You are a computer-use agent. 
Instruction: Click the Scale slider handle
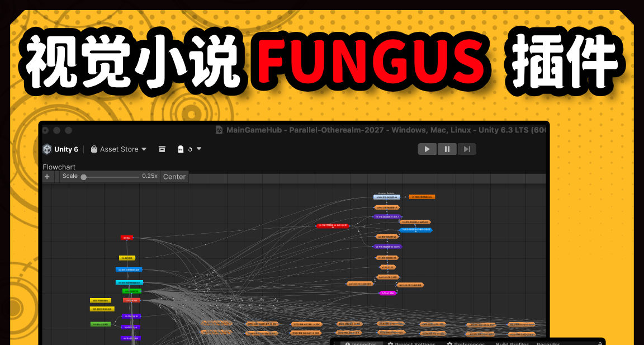coord(84,177)
